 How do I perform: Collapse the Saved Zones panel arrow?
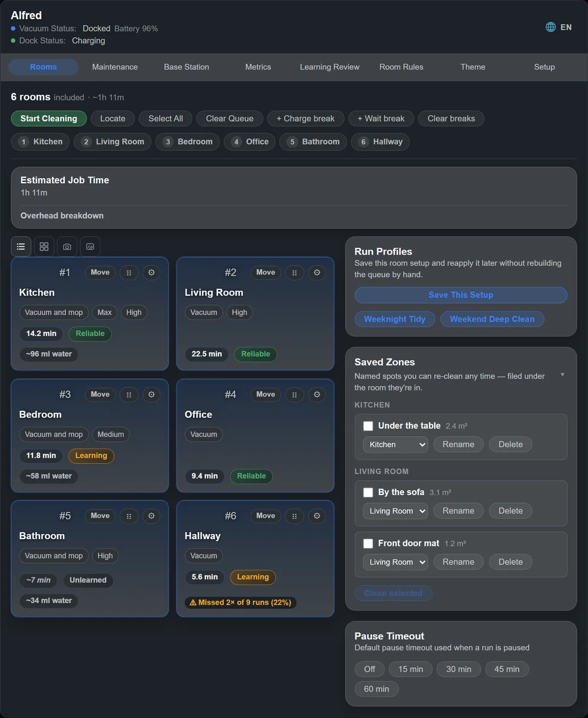coord(563,375)
